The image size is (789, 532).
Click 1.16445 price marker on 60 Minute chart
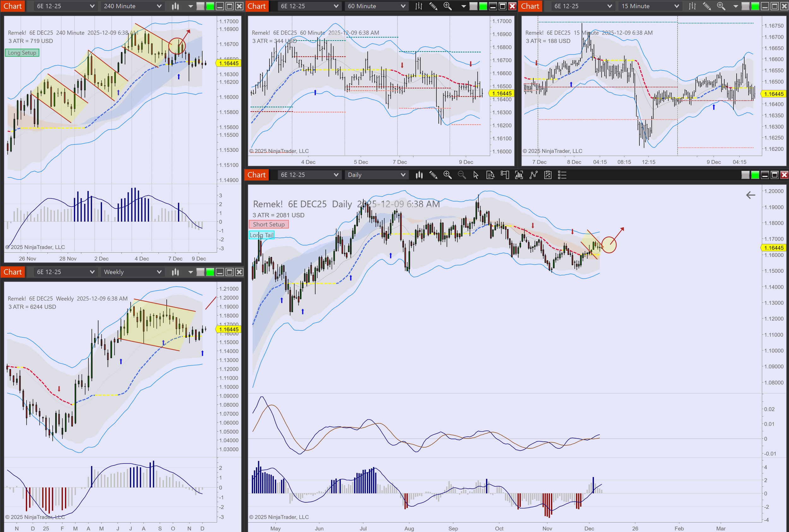[501, 93]
